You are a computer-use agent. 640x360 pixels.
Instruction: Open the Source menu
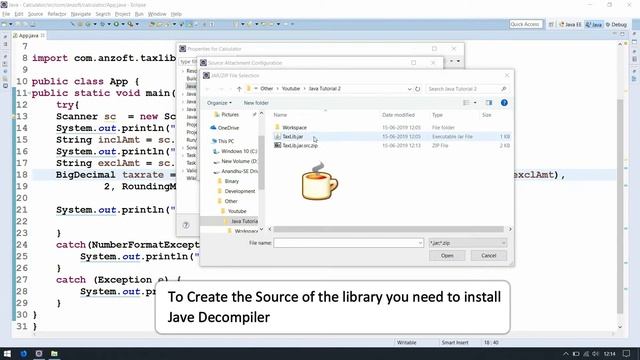(35, 14)
